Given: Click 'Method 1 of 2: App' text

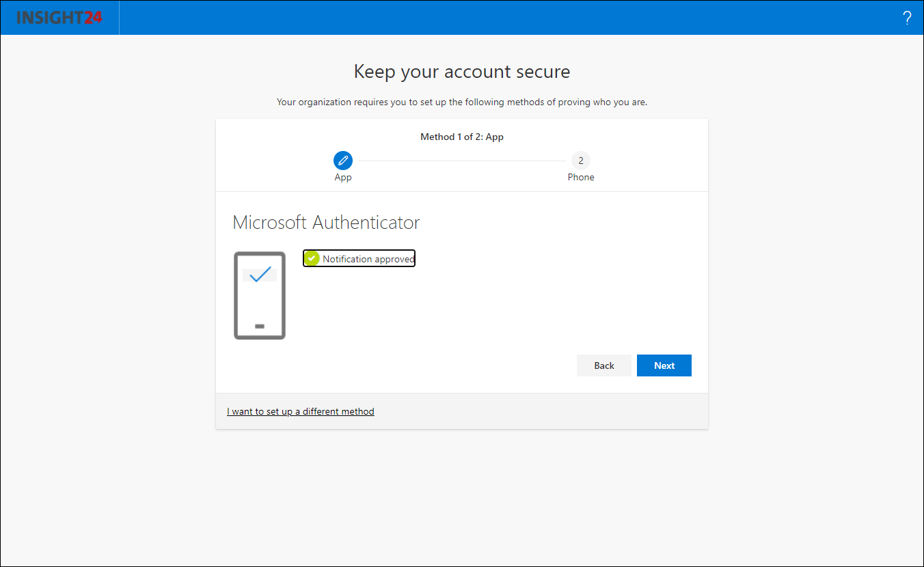Looking at the screenshot, I should pyautogui.click(x=462, y=137).
